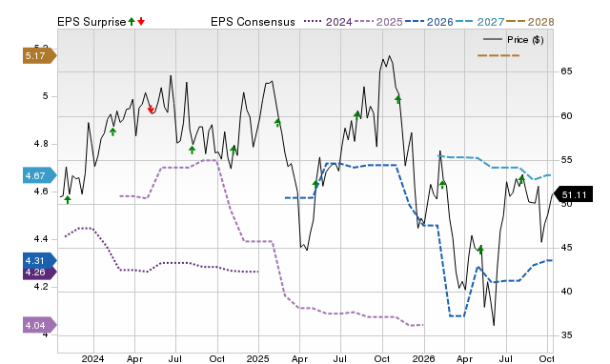Click the 60 price axis label
Screen dimensions: 610x364
point(566,116)
